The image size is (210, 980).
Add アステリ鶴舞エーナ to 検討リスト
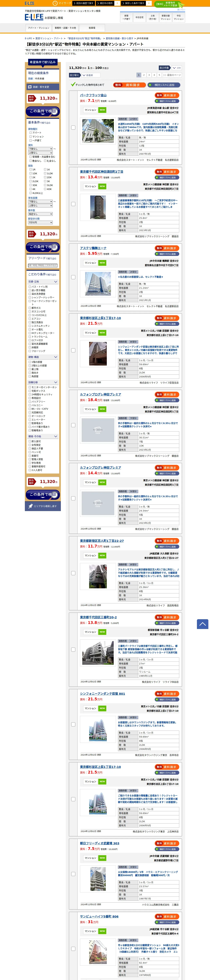point(167,254)
